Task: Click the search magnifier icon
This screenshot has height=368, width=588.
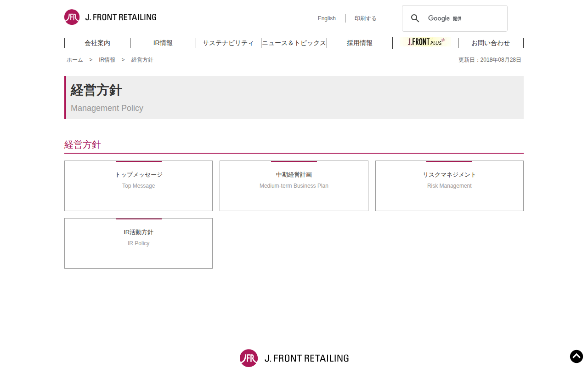Action: [x=415, y=18]
